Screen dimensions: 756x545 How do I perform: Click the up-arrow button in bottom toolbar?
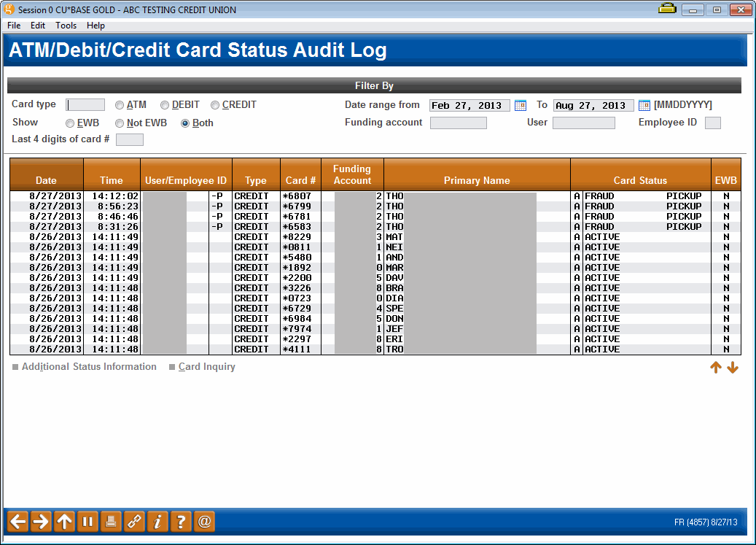pyautogui.click(x=64, y=522)
